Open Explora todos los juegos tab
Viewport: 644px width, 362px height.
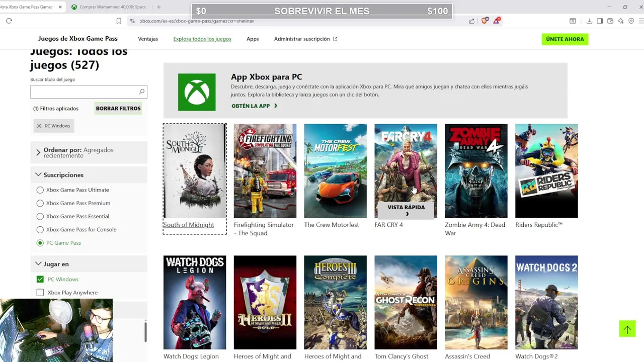[202, 39]
